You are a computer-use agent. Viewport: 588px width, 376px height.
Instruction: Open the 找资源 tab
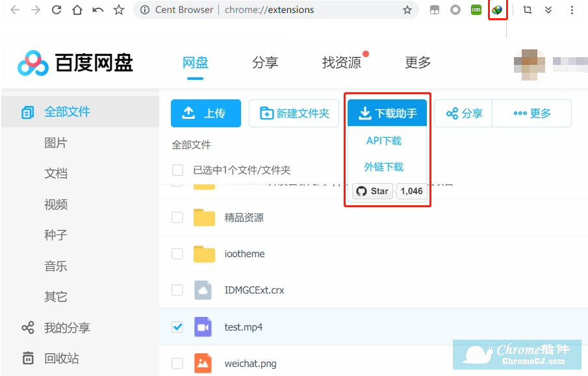point(342,62)
